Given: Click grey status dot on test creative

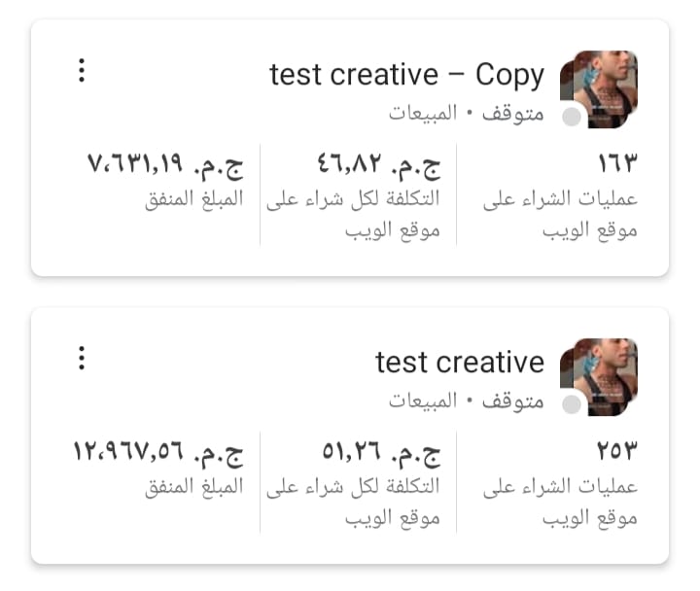Looking at the screenshot, I should pyautogui.click(x=572, y=404).
